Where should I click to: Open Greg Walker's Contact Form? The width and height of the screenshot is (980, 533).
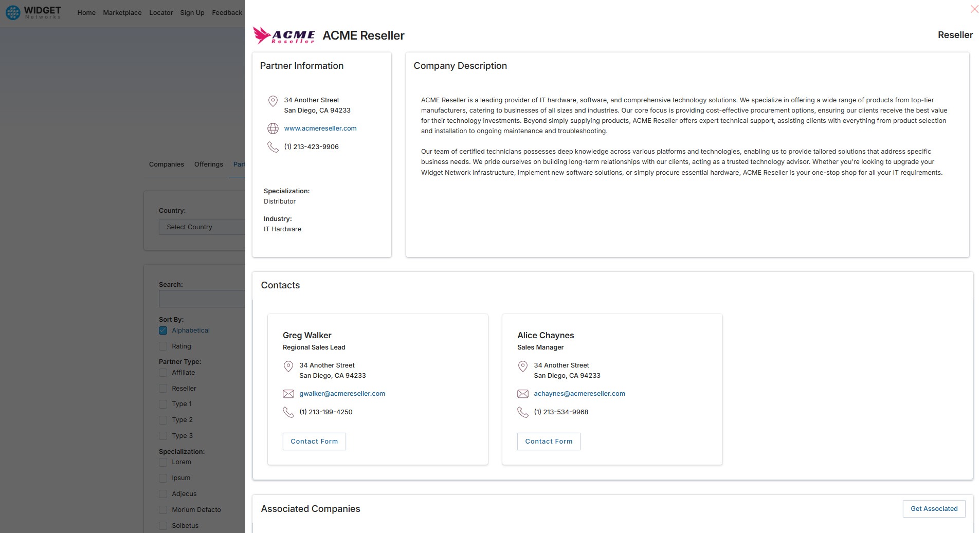314,442
